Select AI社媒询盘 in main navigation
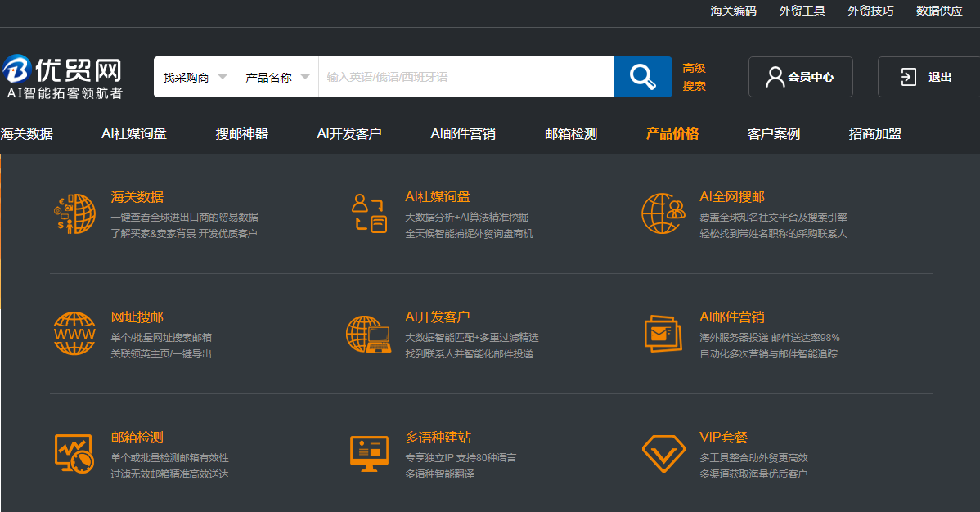The image size is (980, 512). point(134,134)
